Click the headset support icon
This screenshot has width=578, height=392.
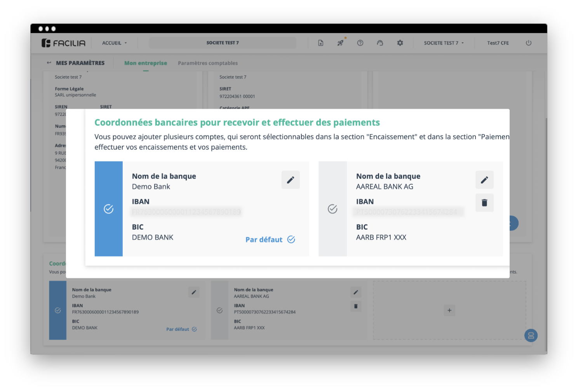coord(380,43)
